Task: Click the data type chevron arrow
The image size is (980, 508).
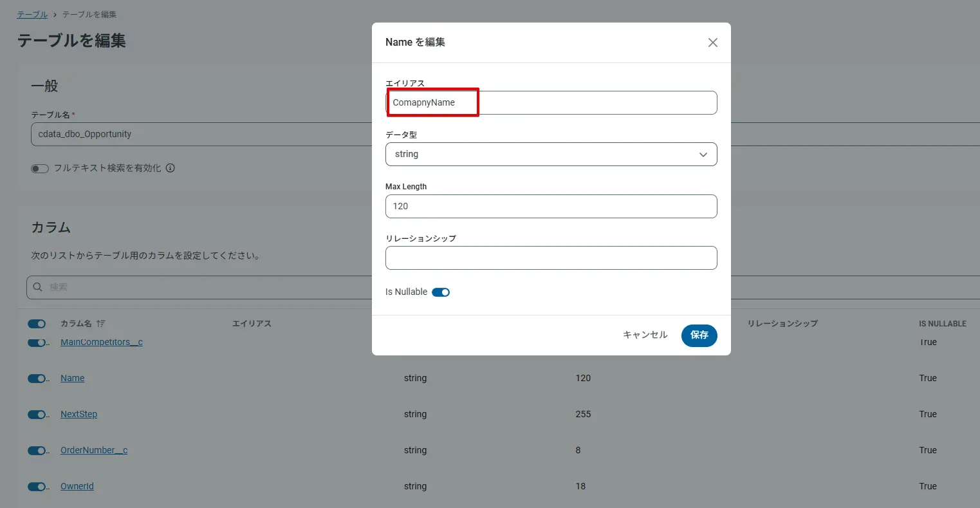Action: [x=703, y=155]
